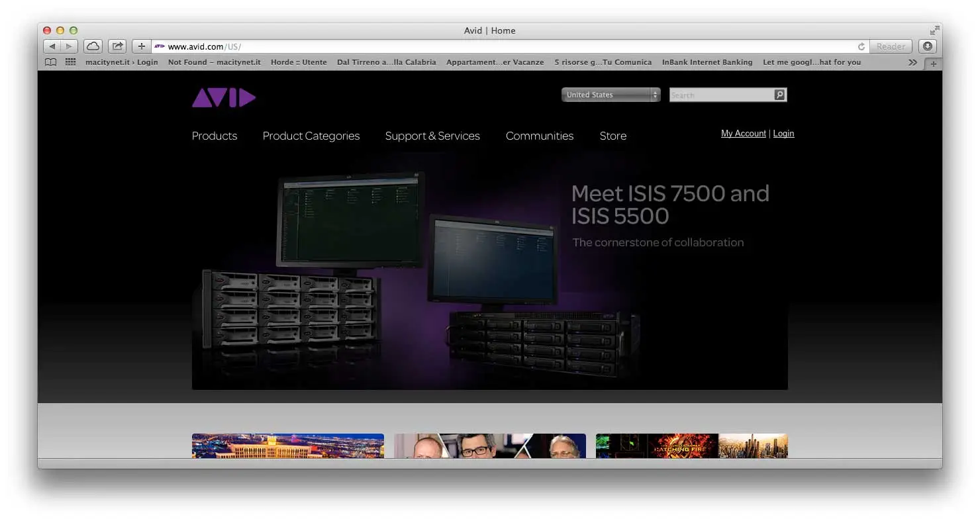Activate the Reader button
The height and width of the screenshot is (521, 980).
tap(891, 46)
